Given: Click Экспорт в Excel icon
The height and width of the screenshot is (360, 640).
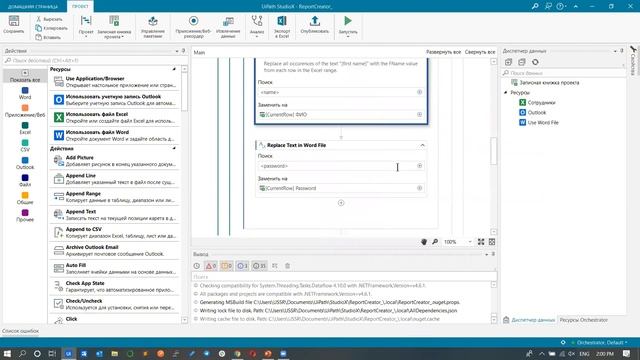Looking at the screenshot, I should tap(282, 27).
